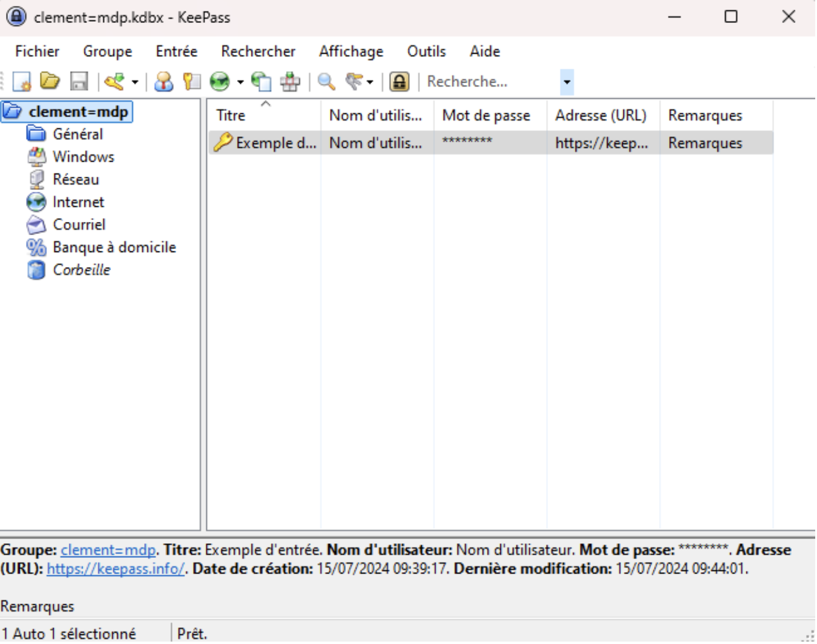Sort by Remarques column header

coord(716,115)
